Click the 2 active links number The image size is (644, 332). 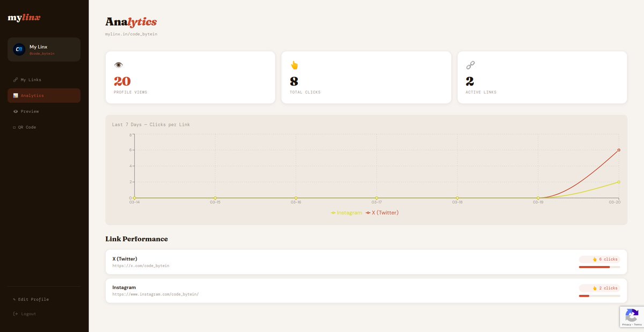pos(470,81)
